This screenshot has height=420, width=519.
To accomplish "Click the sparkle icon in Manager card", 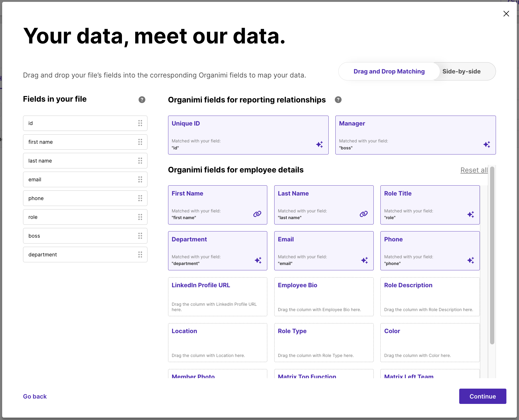I will click(x=487, y=144).
